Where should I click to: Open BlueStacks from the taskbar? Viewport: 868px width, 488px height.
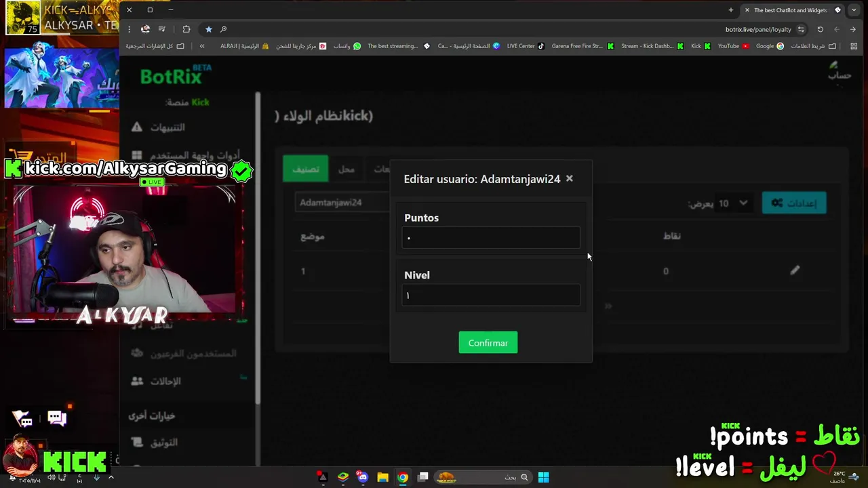coord(343,477)
